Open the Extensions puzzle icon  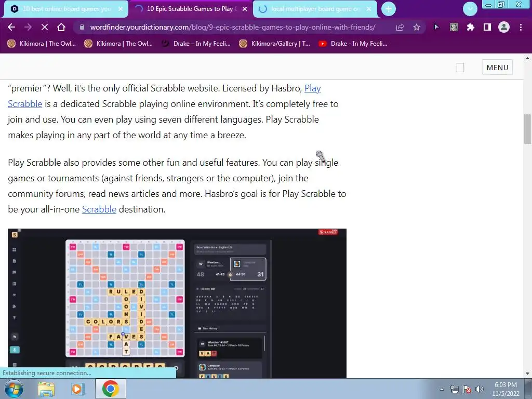point(470,27)
